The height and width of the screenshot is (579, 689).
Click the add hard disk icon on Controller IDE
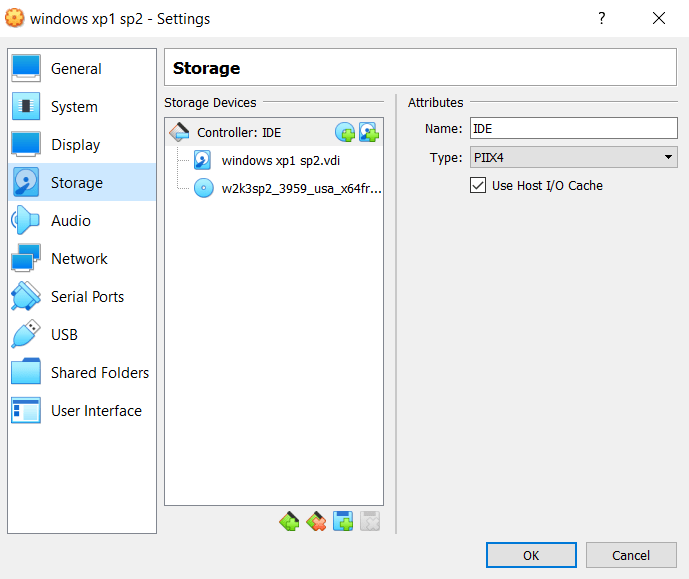click(369, 132)
